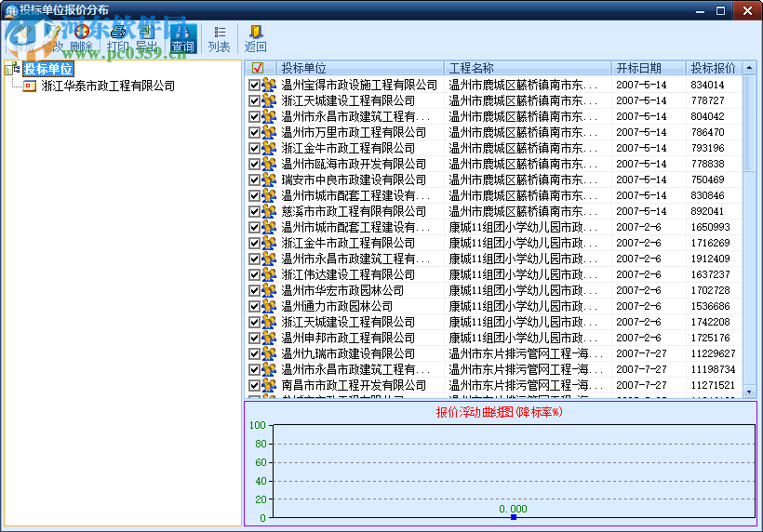
Task: Click the scroll down arrow of table
Action: point(749,392)
